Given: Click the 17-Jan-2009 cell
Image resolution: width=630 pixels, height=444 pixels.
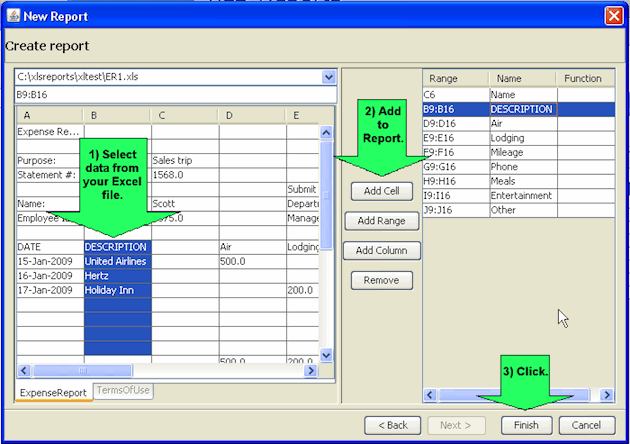Looking at the screenshot, I should coord(50,291).
